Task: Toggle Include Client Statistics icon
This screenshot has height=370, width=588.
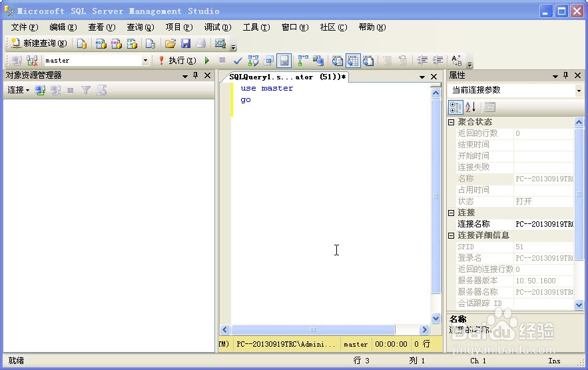Action: (318, 61)
